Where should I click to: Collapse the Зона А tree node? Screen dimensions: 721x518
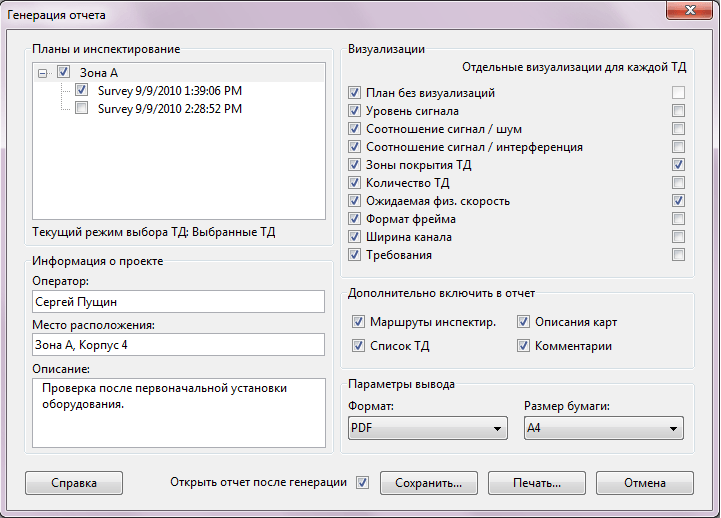[x=42, y=73]
